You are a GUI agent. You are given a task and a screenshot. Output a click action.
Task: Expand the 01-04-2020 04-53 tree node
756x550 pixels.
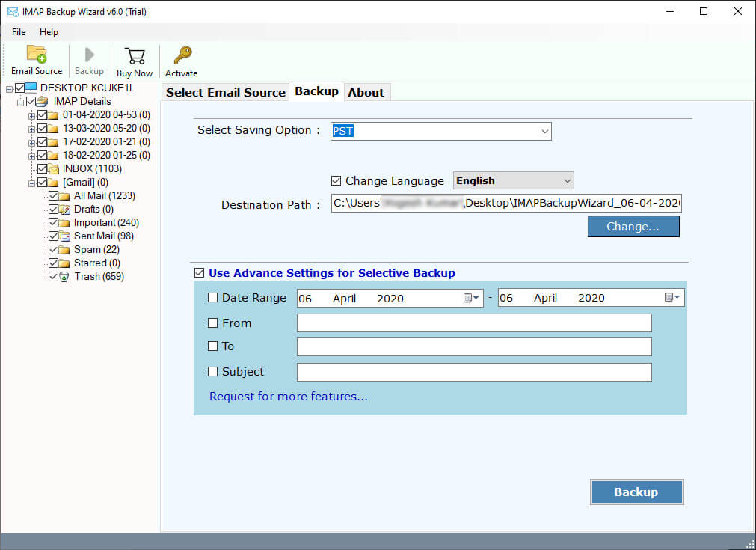click(x=31, y=115)
